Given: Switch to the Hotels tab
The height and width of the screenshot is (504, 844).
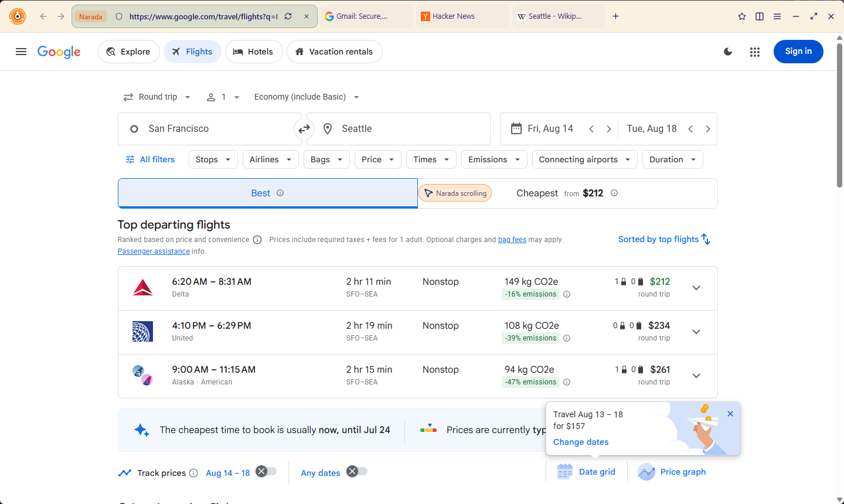Looking at the screenshot, I should (254, 52).
